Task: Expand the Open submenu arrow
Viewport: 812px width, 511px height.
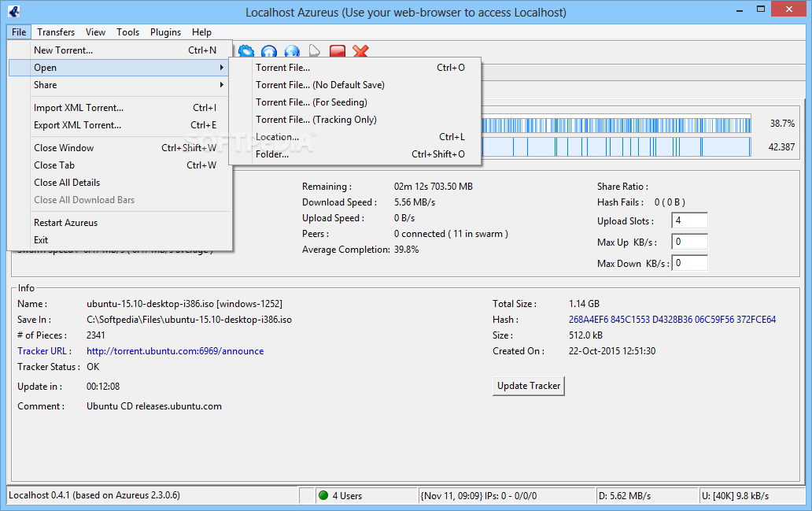Action: pos(222,68)
